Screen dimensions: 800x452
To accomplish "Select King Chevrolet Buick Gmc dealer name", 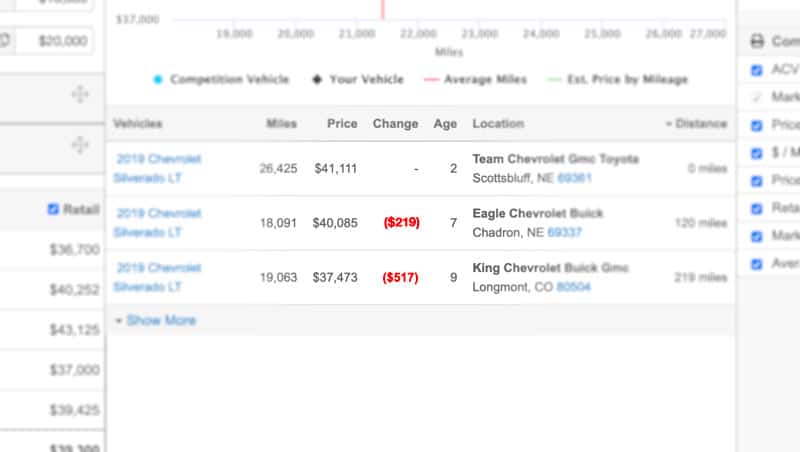I will coord(551,268).
